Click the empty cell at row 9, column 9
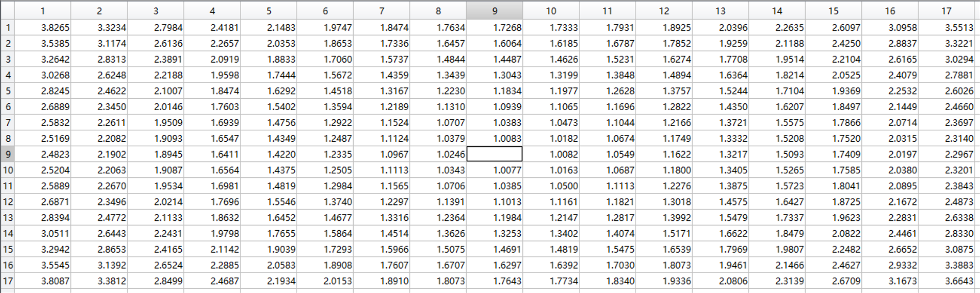The image size is (980, 293). click(494, 154)
